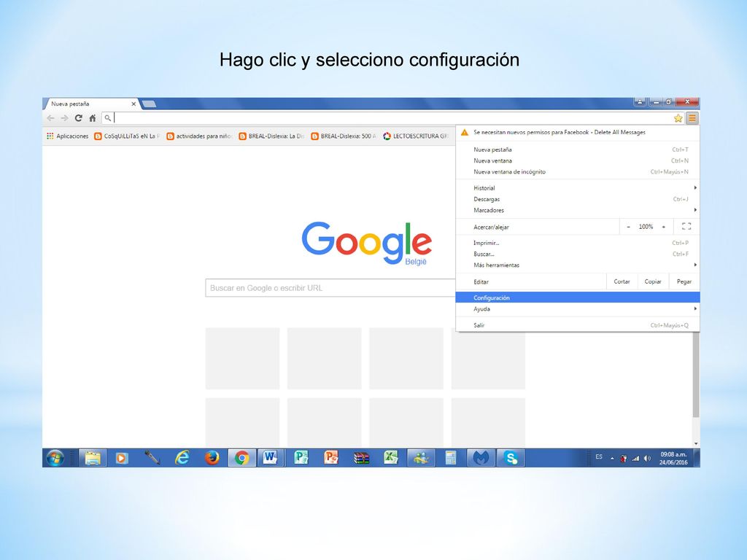Viewport: 747px width, 560px height.
Task: Click the ES language indicator
Action: pyautogui.click(x=599, y=457)
